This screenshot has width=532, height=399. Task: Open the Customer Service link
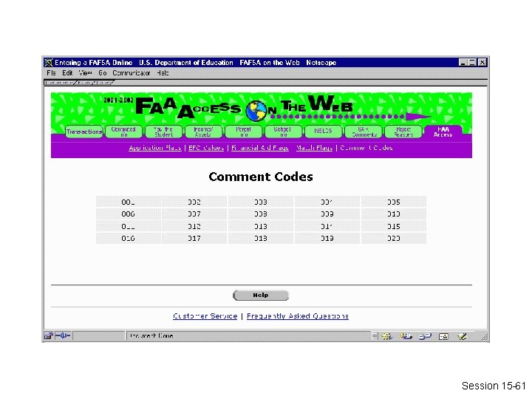[205, 316]
